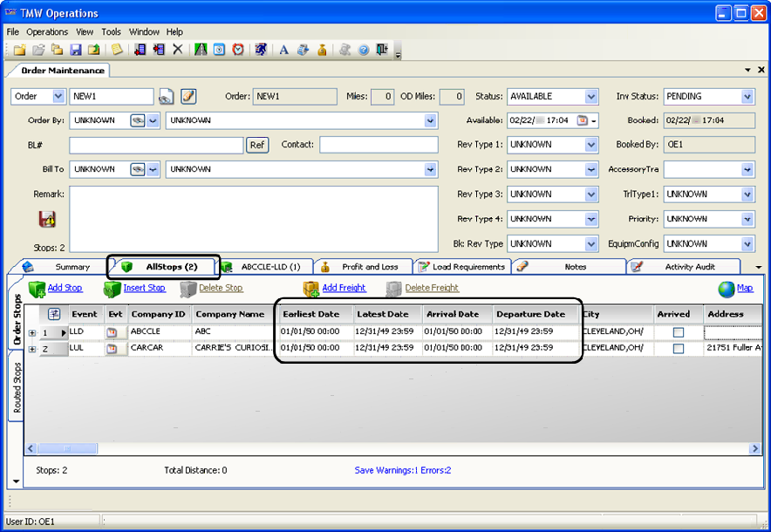The width and height of the screenshot is (771, 532).
Task: Open the Operations menu
Action: point(47,31)
